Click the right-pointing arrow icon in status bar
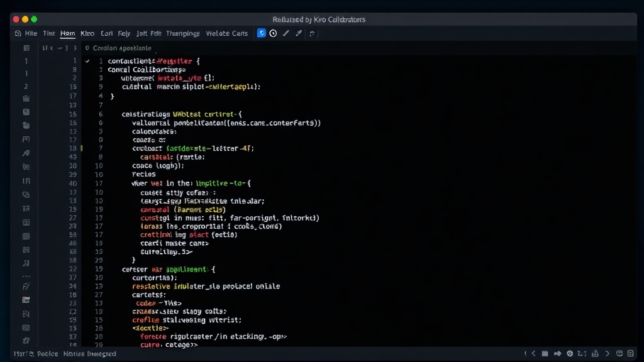644x362 pixels. click(557, 353)
